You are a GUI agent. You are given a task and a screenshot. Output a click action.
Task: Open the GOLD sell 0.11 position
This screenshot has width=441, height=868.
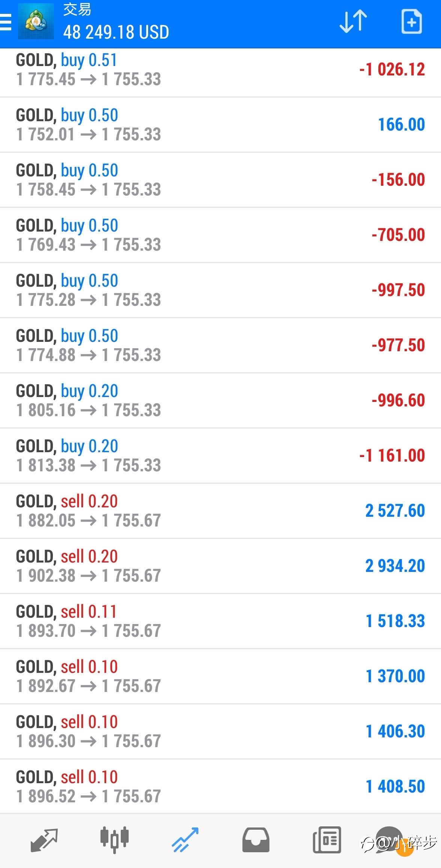coord(220,621)
